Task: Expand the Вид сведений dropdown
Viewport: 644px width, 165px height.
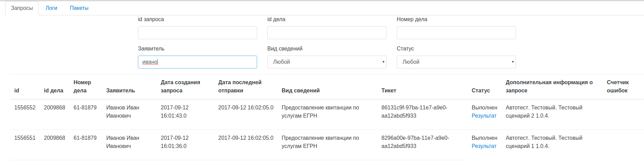Action: coord(327,62)
